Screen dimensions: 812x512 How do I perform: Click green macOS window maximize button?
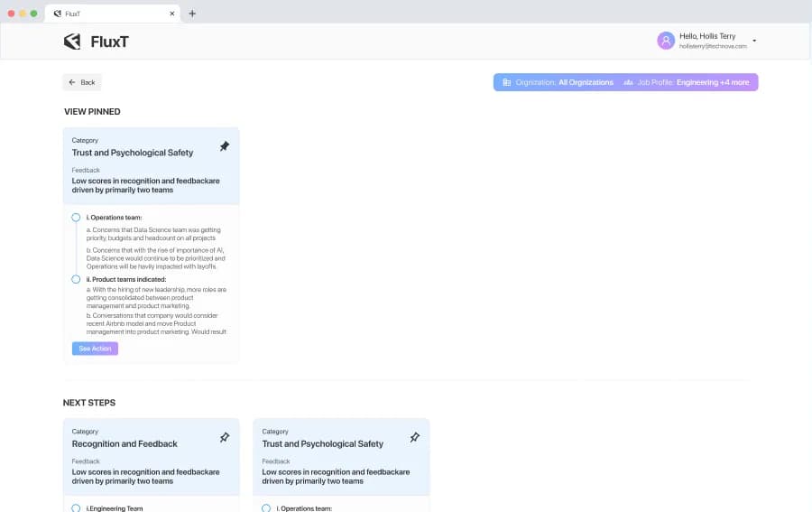[33, 14]
